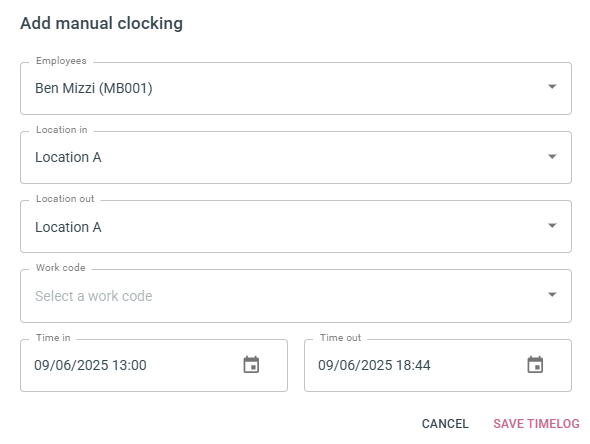Click the 'Add manual clocking' dialog title
The height and width of the screenshot is (444, 590).
(x=102, y=23)
